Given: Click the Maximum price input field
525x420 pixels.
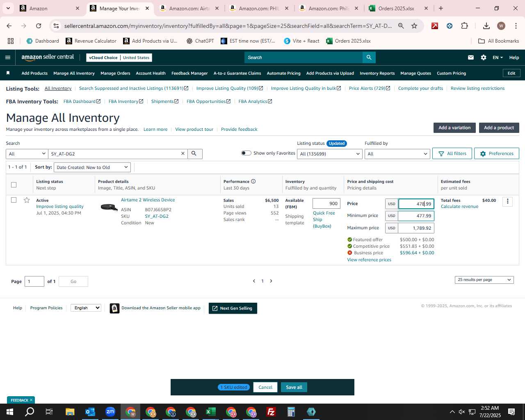Looking at the screenshot, I should point(416,228).
